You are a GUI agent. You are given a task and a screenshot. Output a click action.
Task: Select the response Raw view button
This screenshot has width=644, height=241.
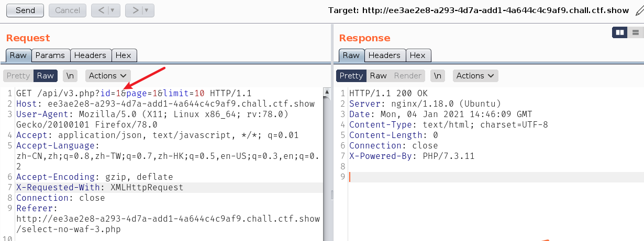(379, 76)
